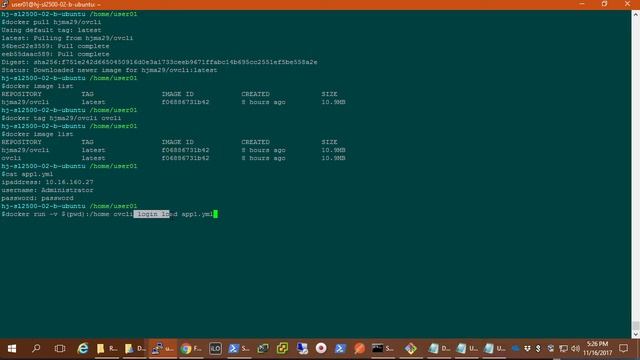Restore down the PuTTY window
The width and height of the screenshot is (640, 360).
[x=604, y=4]
